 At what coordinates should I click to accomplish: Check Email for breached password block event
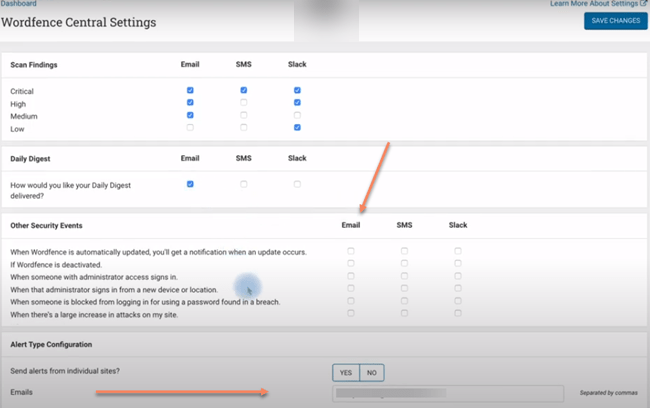(351, 301)
